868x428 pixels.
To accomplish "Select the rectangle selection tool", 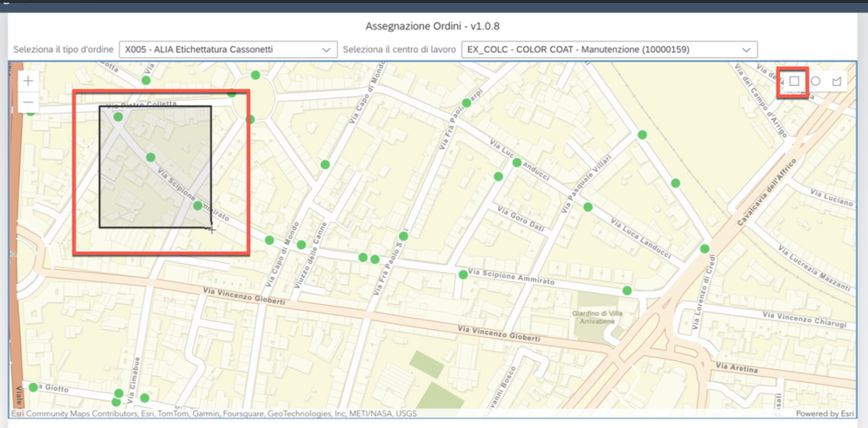I will [x=794, y=82].
